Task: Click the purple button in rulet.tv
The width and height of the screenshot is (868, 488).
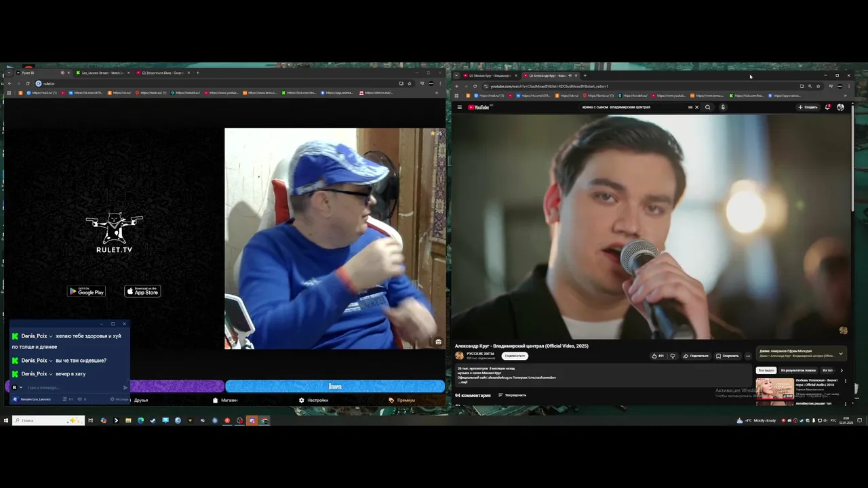Action: (176, 386)
